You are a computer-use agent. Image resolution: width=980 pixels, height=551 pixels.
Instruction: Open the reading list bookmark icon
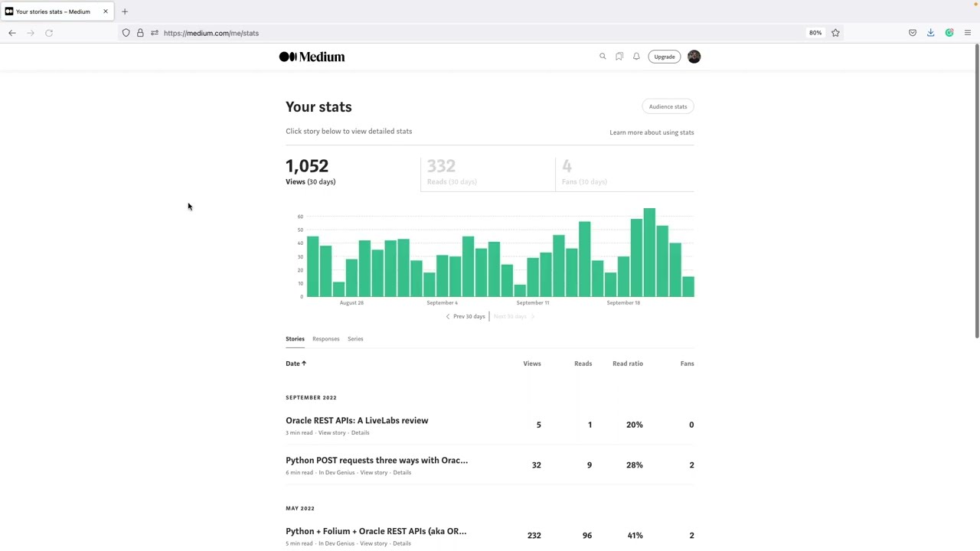click(619, 57)
